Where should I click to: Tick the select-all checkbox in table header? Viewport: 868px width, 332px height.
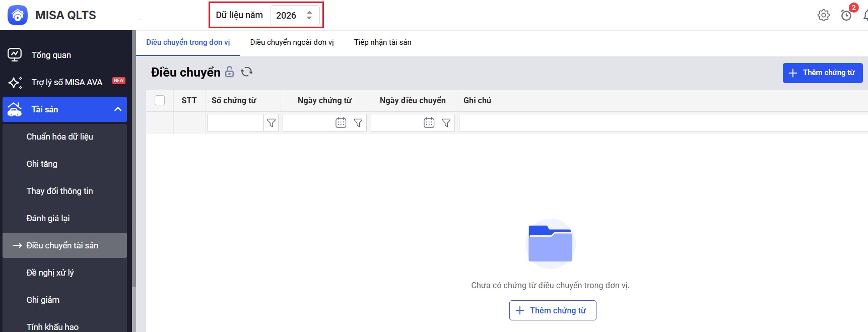pos(160,100)
